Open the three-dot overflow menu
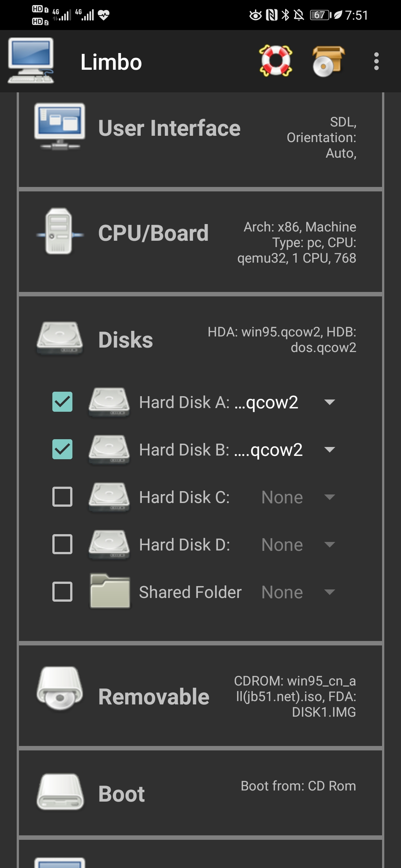 (376, 61)
